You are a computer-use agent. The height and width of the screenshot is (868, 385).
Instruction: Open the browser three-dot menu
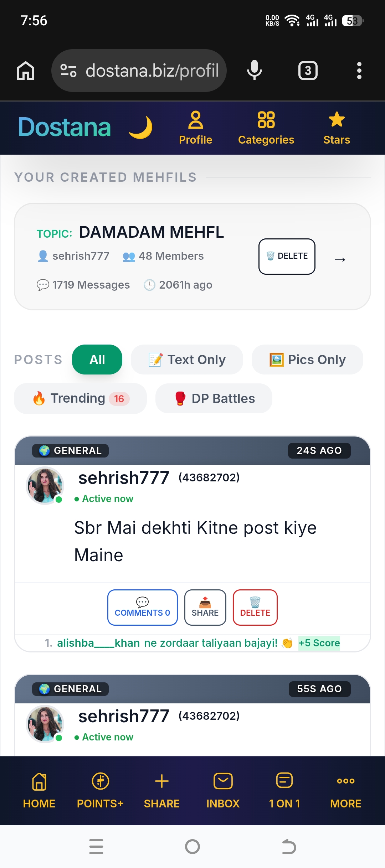pos(359,71)
